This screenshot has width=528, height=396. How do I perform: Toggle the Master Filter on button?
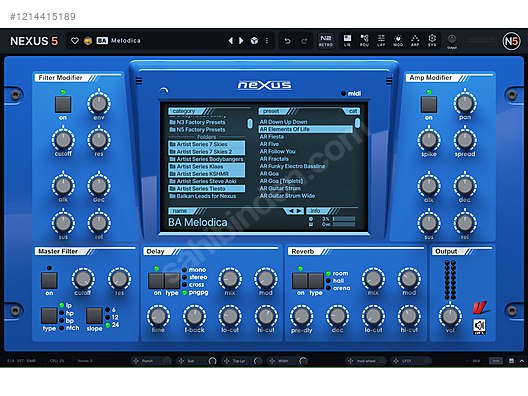(x=49, y=280)
